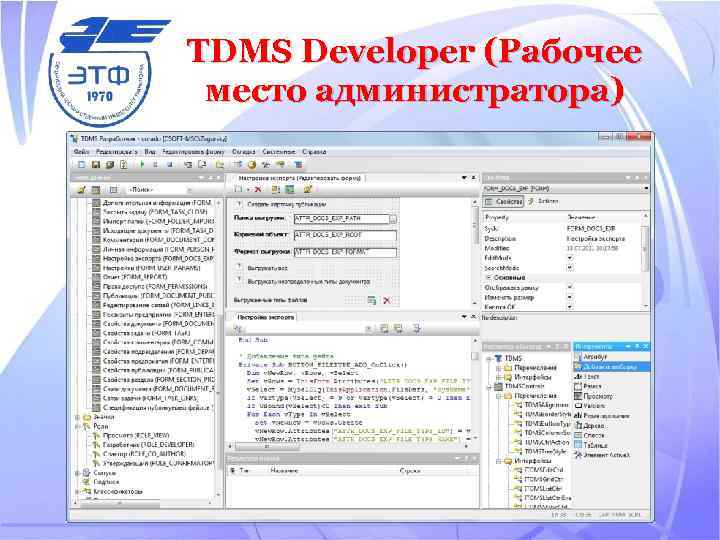Open the Вид menu
Image resolution: width=720 pixels, height=540 pixels.
[150, 152]
